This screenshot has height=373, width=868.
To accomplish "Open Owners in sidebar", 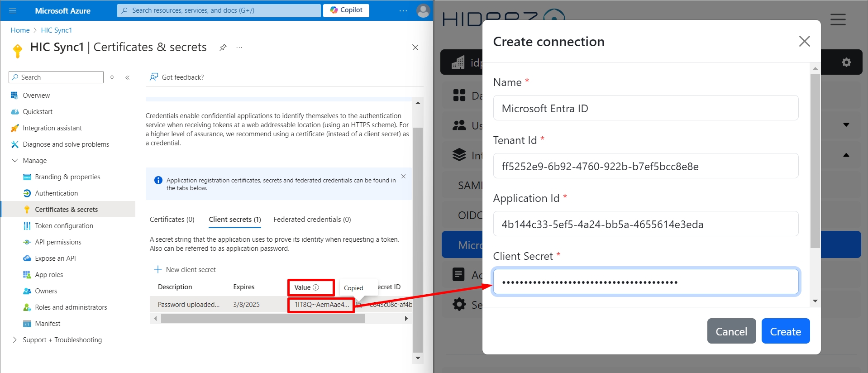I will 46,291.
